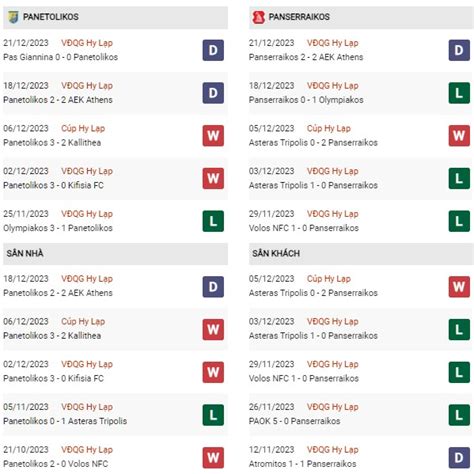The image size is (474, 474).
Task: Click the W badge for 05/12/2023 Asteras Tripolis cup match in recent form
Action: coord(459,136)
